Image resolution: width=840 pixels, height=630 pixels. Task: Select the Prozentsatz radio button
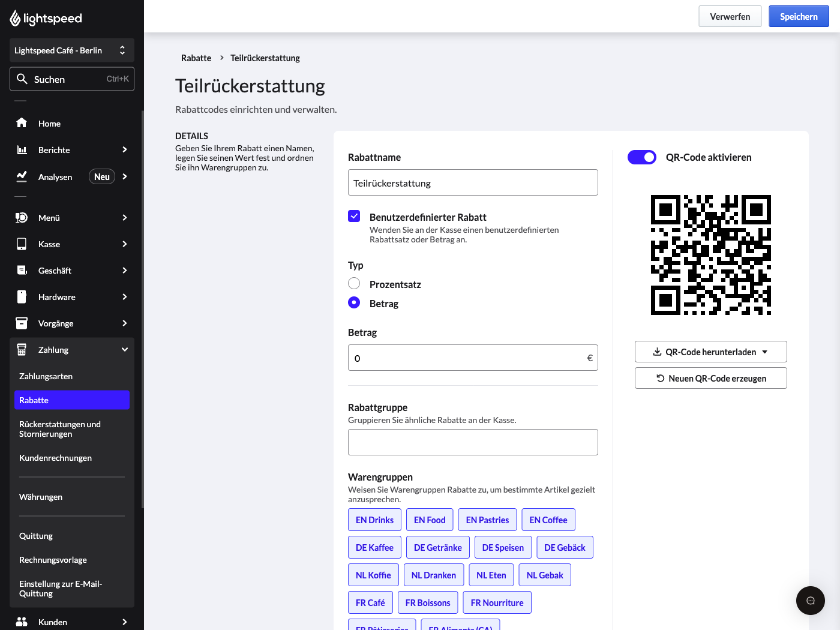pyautogui.click(x=354, y=283)
